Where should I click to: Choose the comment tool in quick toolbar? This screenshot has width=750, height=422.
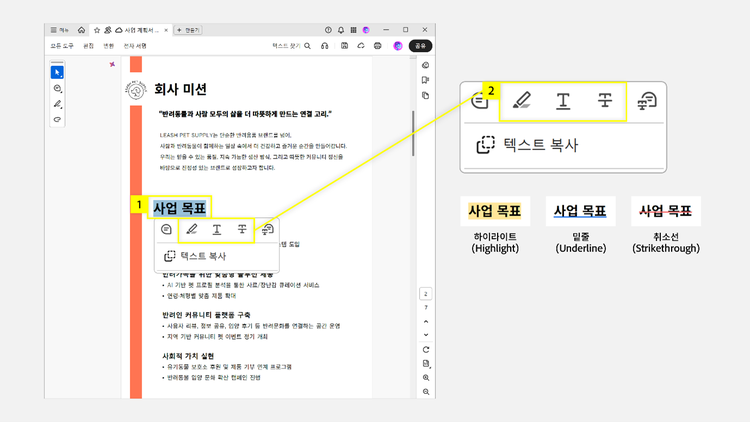(57, 89)
